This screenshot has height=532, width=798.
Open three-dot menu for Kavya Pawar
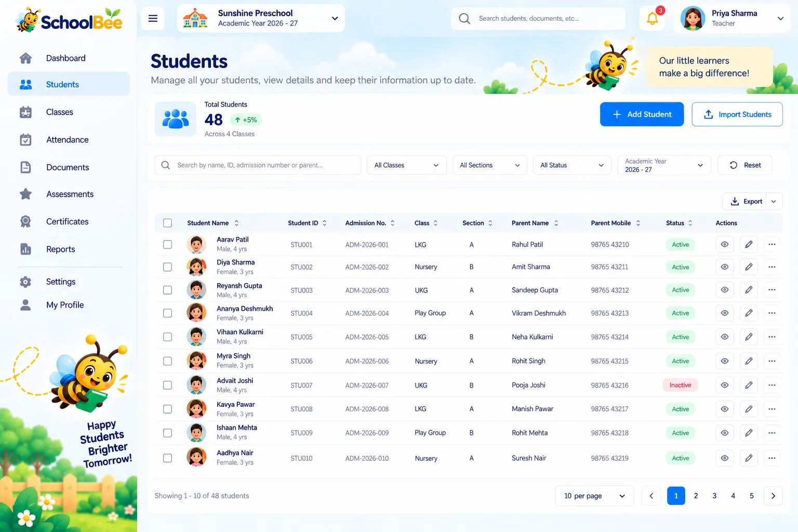[772, 409]
